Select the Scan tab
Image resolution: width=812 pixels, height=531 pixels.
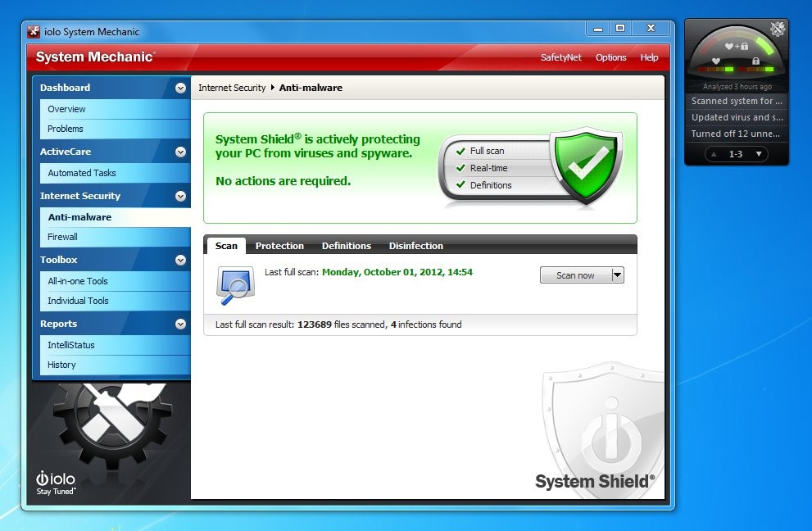pyautogui.click(x=226, y=246)
